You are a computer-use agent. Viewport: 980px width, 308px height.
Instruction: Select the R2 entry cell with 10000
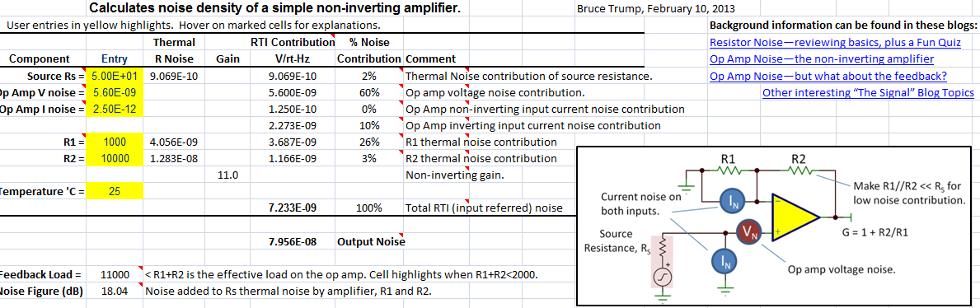point(115,158)
